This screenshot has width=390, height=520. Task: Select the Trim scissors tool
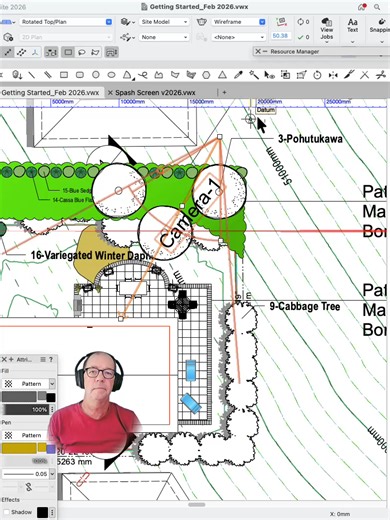381,75
